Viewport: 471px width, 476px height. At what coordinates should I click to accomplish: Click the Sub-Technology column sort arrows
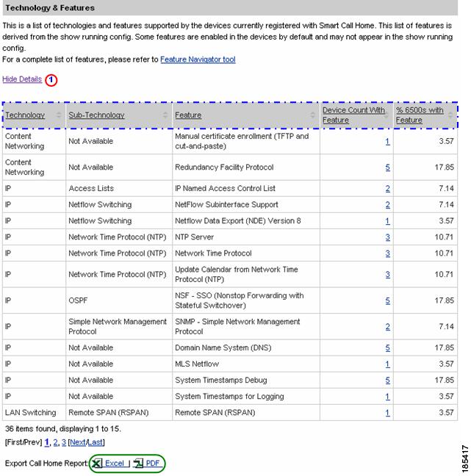[165, 115]
